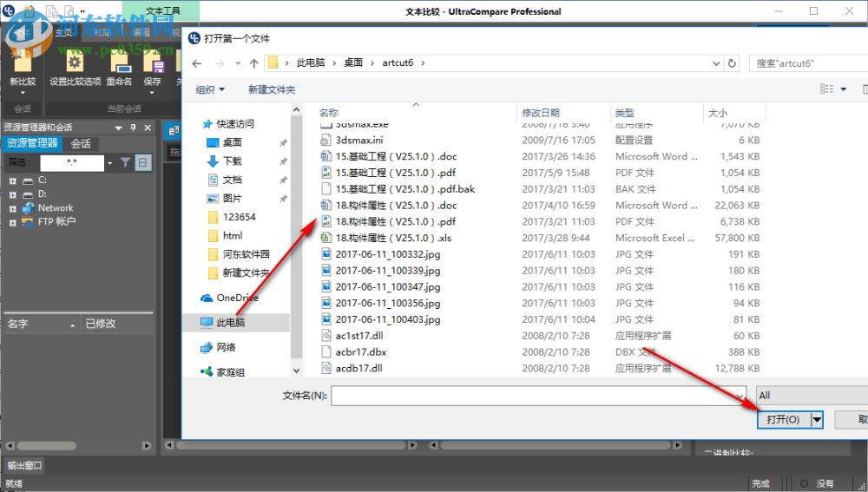
Task: Pin the resource manager panel
Action: pyautogui.click(x=133, y=128)
